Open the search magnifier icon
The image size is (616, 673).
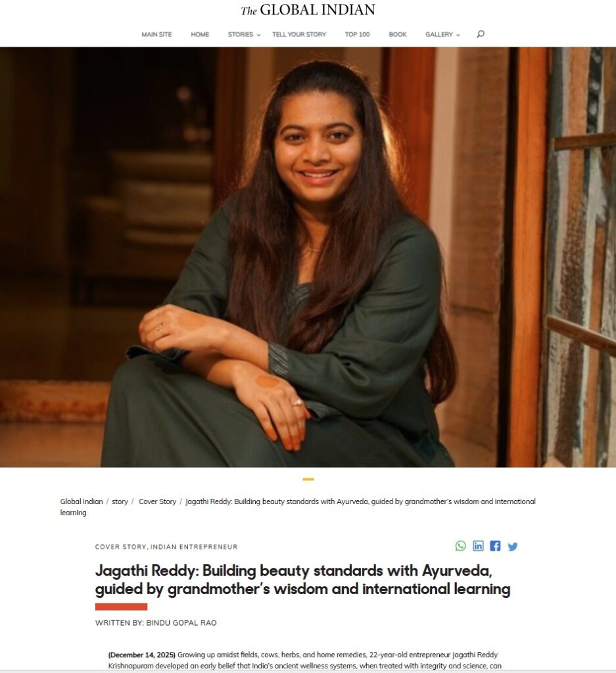481,34
